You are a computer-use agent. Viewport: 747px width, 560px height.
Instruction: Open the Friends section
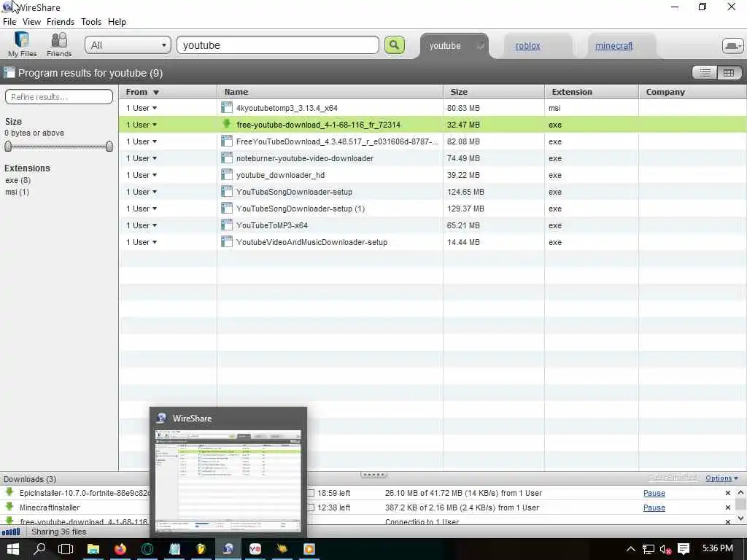59,44
